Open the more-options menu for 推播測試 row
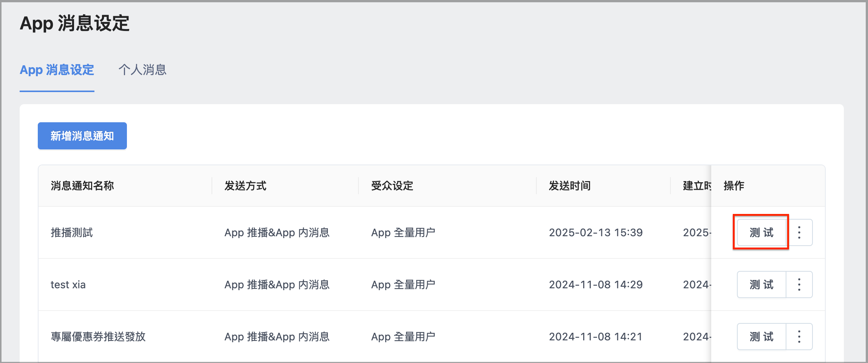Image resolution: width=868 pixels, height=363 pixels. pyautogui.click(x=799, y=232)
